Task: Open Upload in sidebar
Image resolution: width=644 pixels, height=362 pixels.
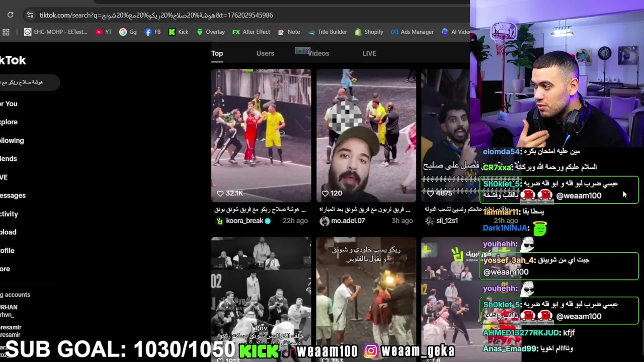Action: (9, 232)
